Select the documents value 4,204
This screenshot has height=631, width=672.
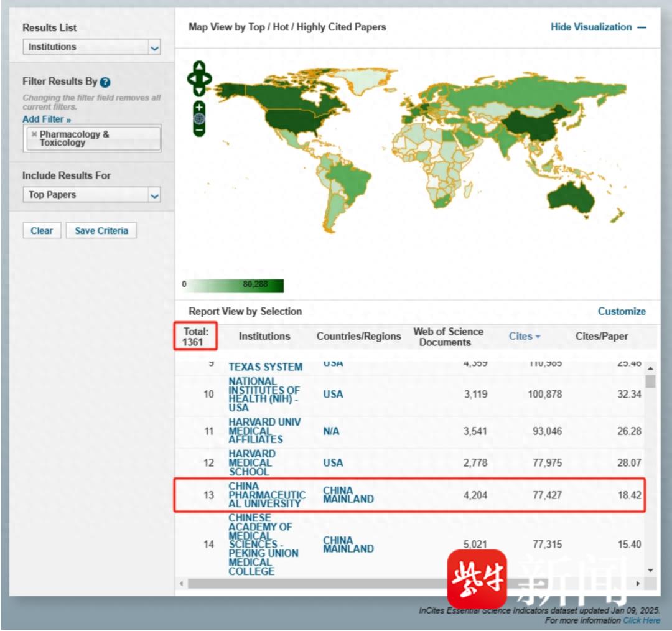475,495
